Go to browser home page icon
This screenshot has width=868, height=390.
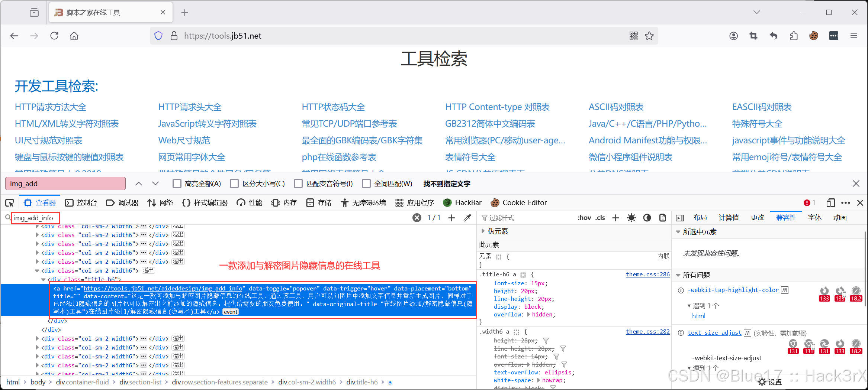(74, 36)
